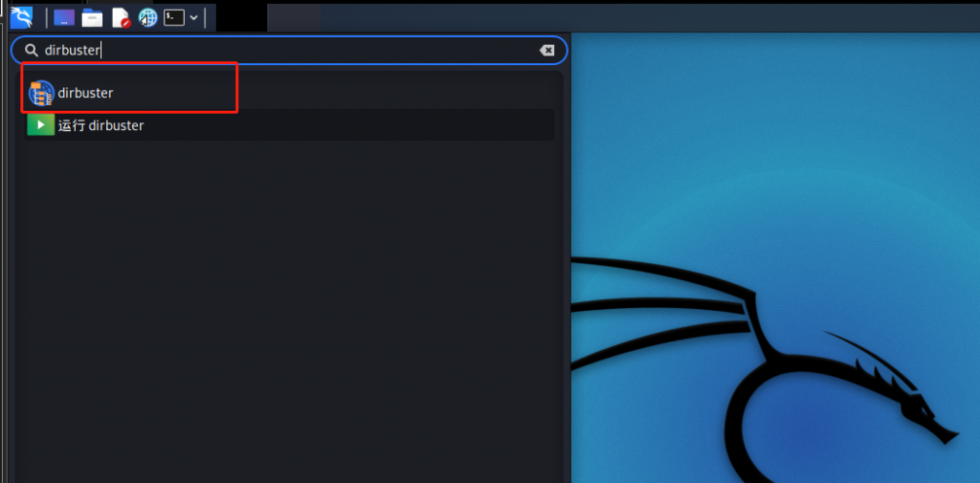The width and height of the screenshot is (980, 483).
Task: Click the green run arrow icon
Action: (40, 125)
